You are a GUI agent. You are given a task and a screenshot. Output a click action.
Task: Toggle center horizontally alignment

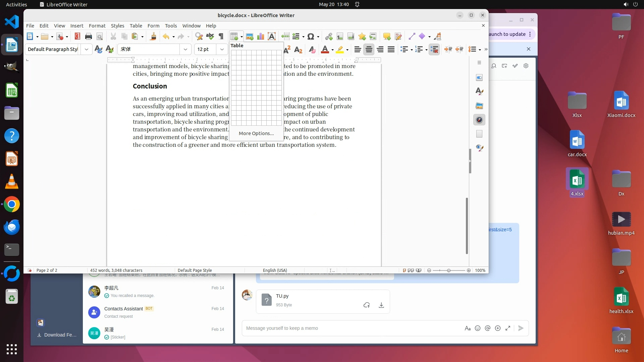(x=369, y=49)
